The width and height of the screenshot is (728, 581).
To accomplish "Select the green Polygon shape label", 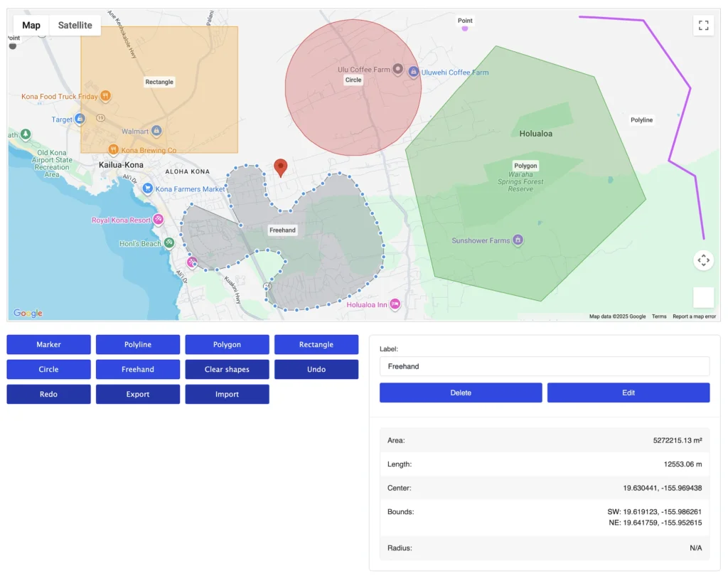I will click(x=525, y=166).
